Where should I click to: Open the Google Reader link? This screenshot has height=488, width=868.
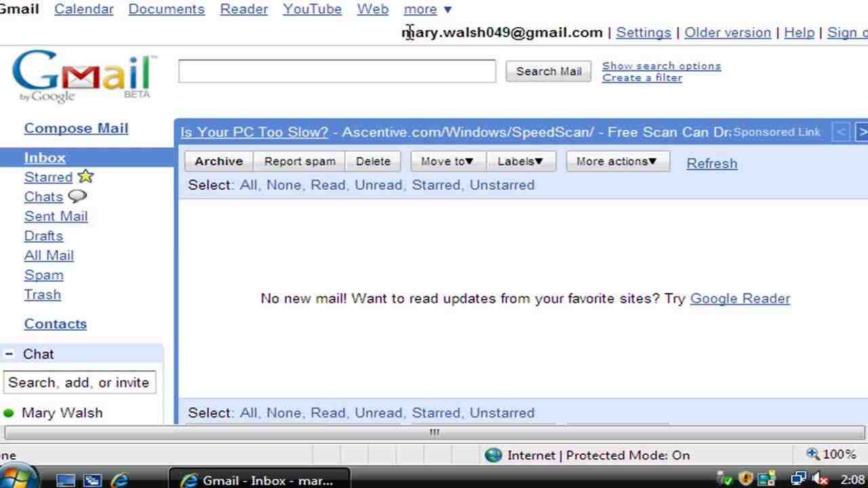(x=740, y=298)
